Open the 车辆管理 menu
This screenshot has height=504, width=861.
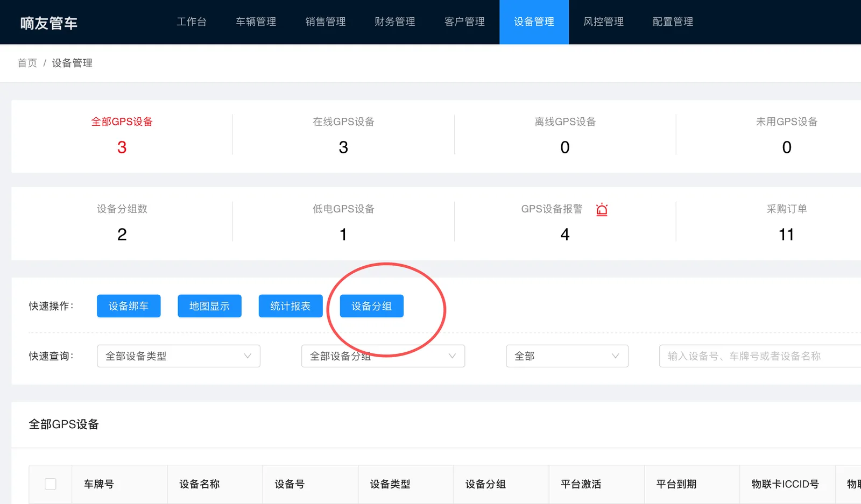click(x=256, y=22)
